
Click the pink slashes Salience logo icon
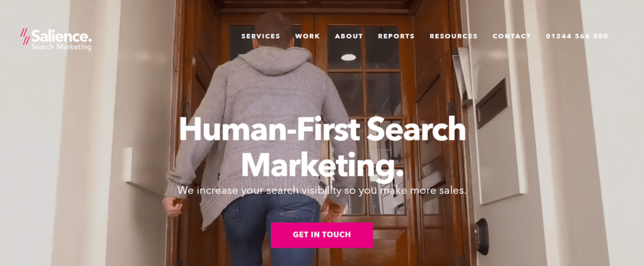pos(25,36)
